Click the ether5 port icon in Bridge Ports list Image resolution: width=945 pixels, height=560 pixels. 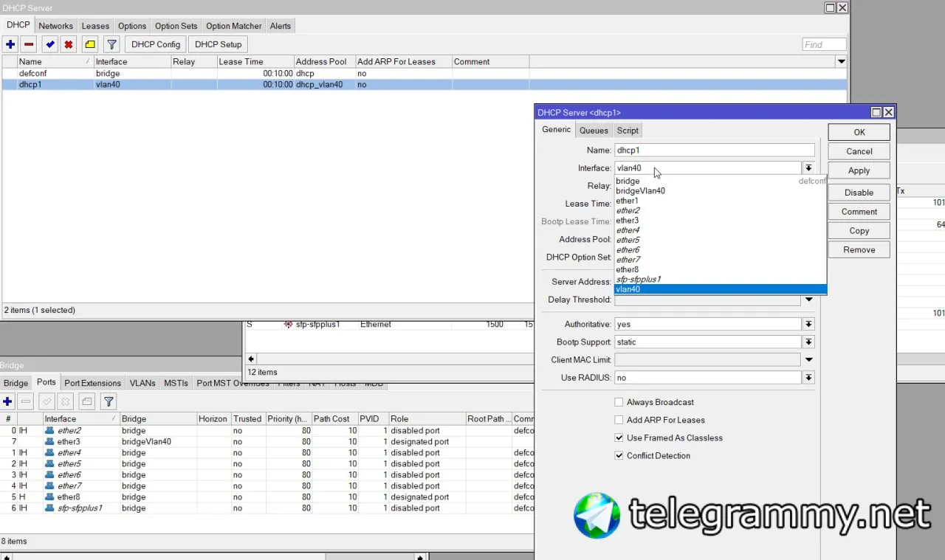[49, 464]
